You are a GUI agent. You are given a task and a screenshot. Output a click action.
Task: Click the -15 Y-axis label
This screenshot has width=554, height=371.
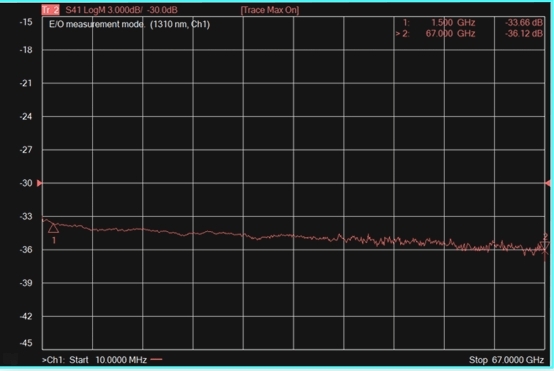26,22
